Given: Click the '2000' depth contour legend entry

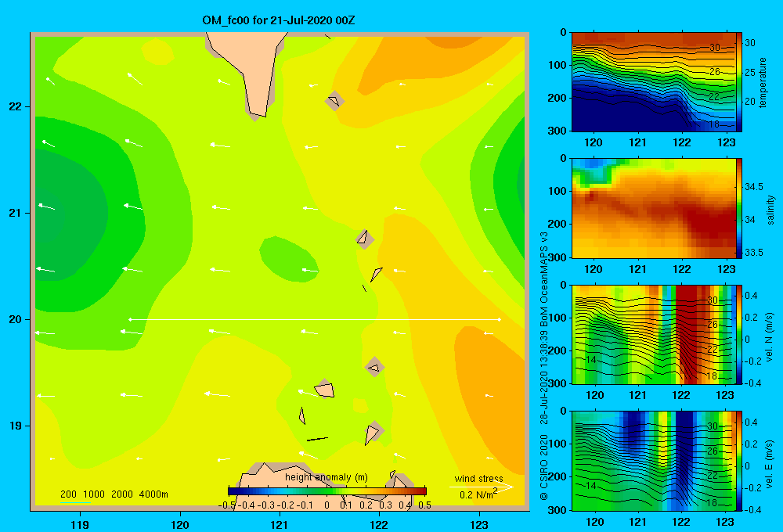Looking at the screenshot, I should [x=122, y=494].
